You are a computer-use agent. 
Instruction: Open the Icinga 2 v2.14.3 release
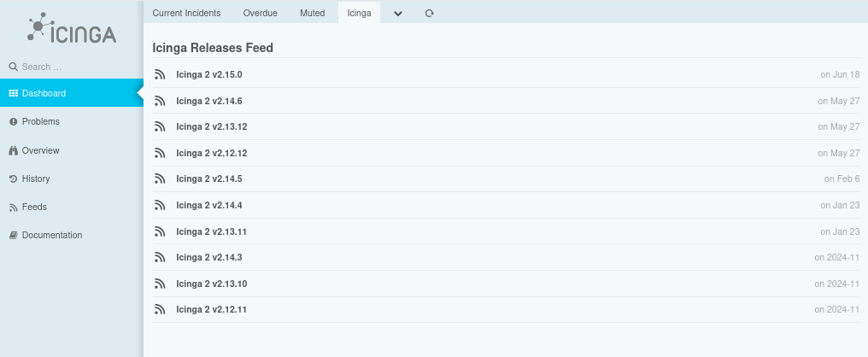(209, 257)
